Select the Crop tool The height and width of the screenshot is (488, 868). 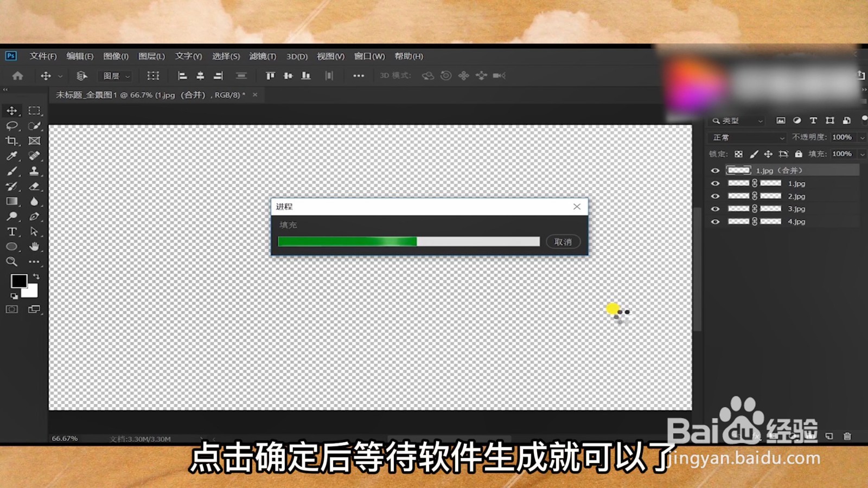click(12, 140)
